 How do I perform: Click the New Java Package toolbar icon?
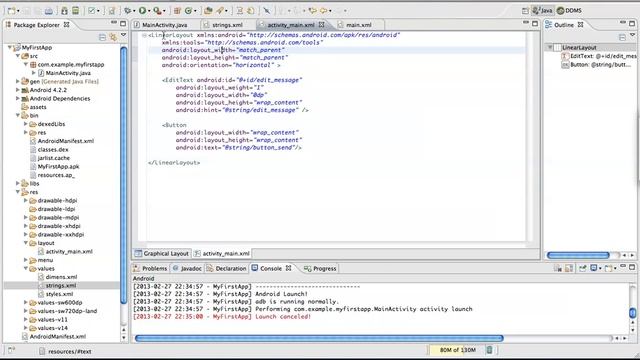click(x=177, y=11)
